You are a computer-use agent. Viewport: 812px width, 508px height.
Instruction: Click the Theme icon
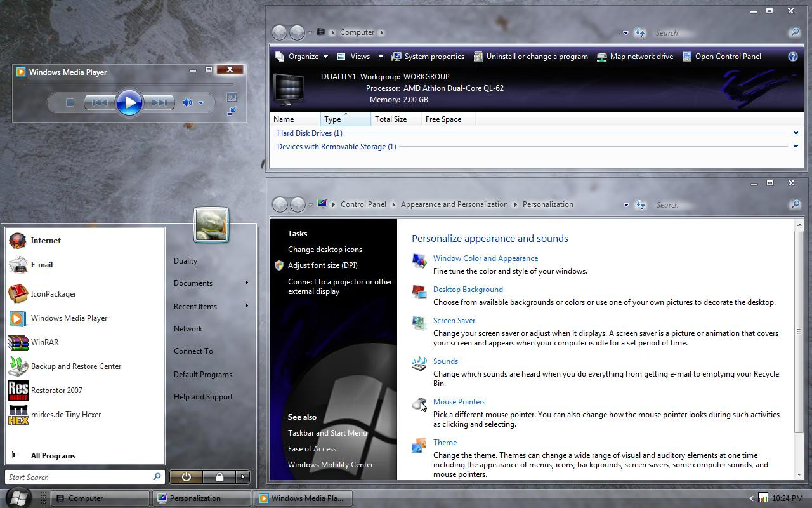click(419, 444)
